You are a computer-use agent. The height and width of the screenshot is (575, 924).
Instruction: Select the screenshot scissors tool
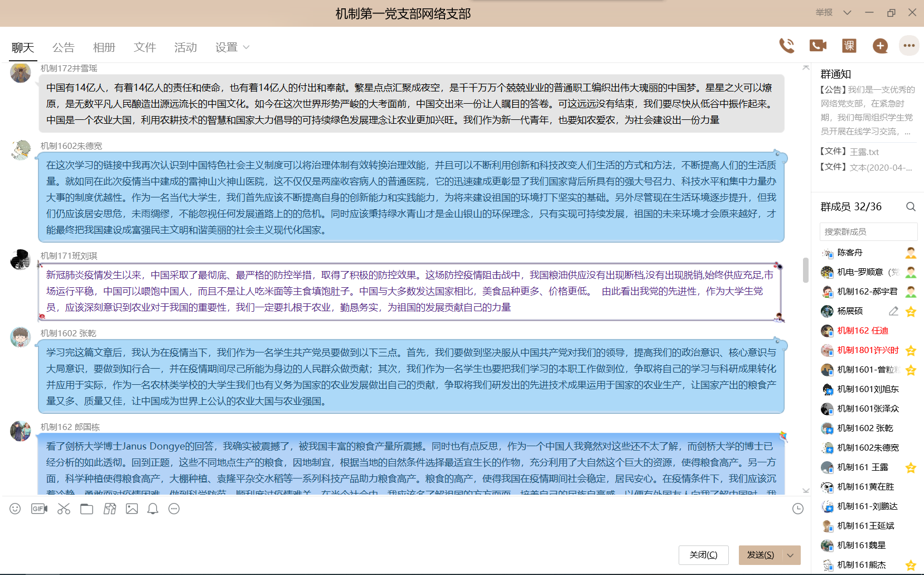(64, 509)
